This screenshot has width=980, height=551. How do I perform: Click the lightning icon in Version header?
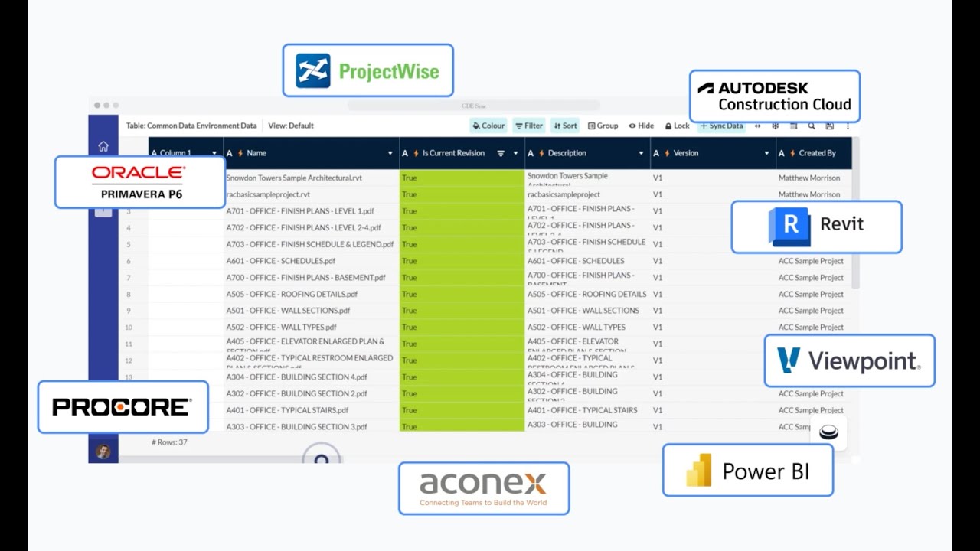[x=668, y=154]
